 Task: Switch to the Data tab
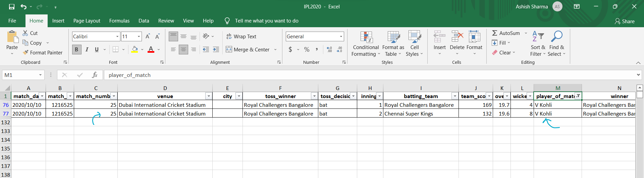(x=144, y=21)
